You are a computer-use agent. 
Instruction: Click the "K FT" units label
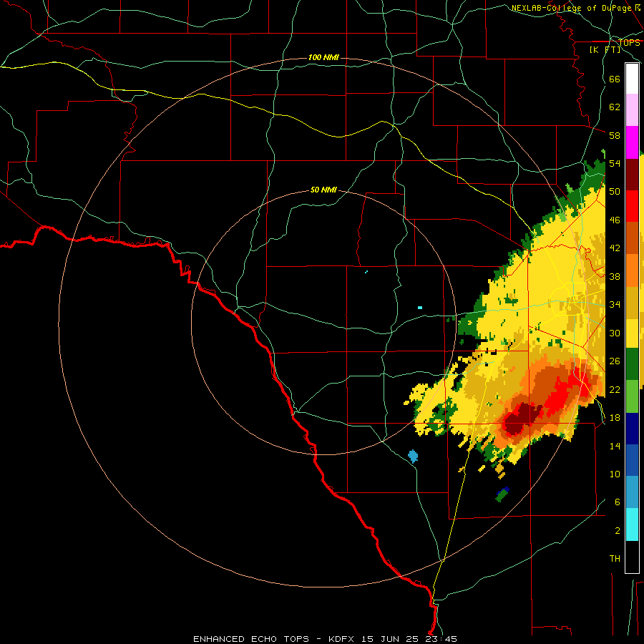click(605, 50)
